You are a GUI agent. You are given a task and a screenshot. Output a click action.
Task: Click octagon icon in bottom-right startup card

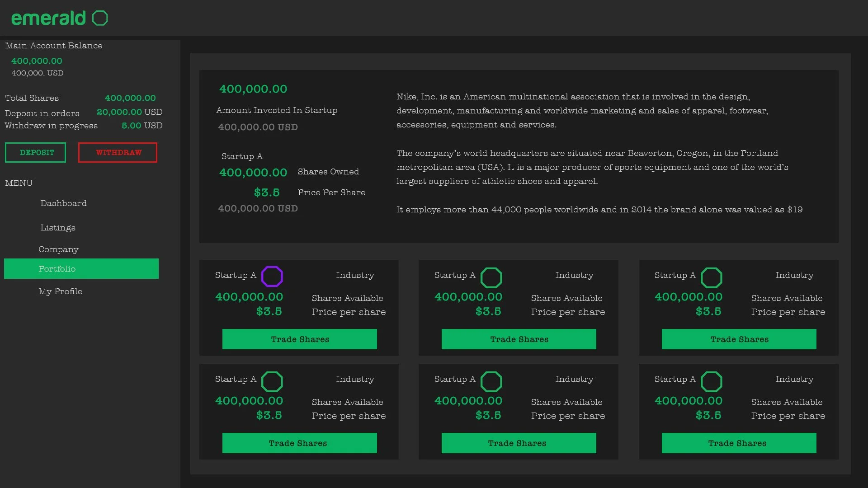[711, 381]
